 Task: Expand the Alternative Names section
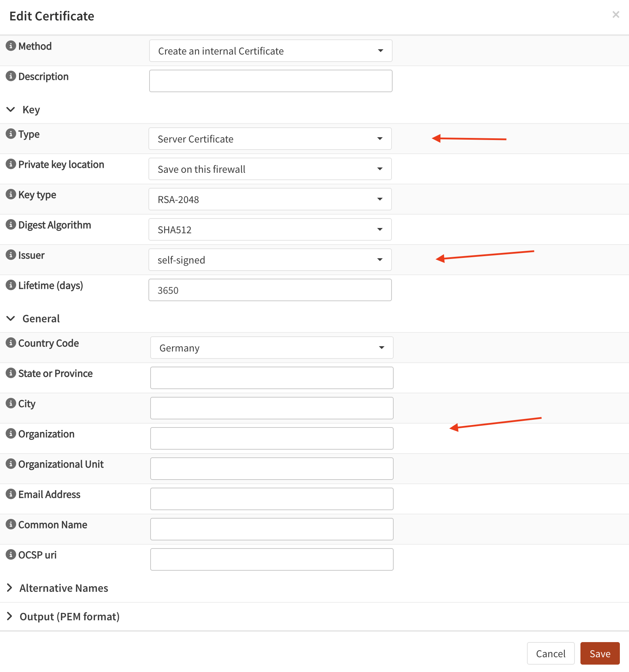(x=10, y=588)
